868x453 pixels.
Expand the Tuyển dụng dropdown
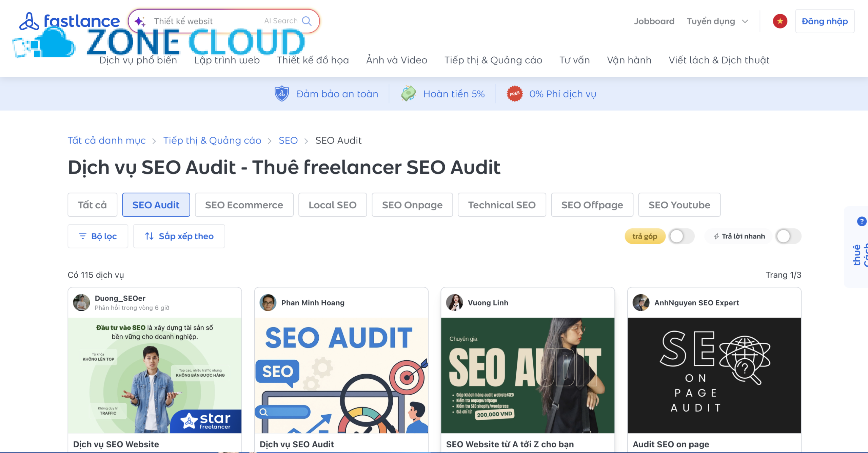click(x=717, y=21)
